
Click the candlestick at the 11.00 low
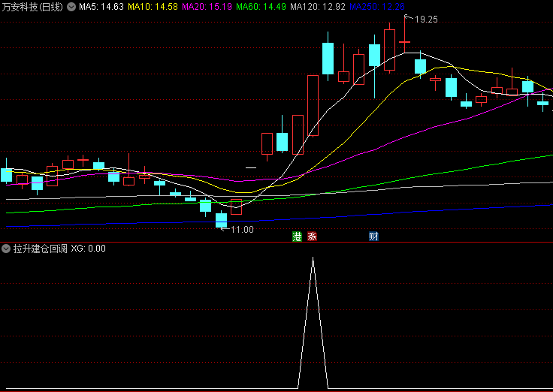tap(221, 218)
